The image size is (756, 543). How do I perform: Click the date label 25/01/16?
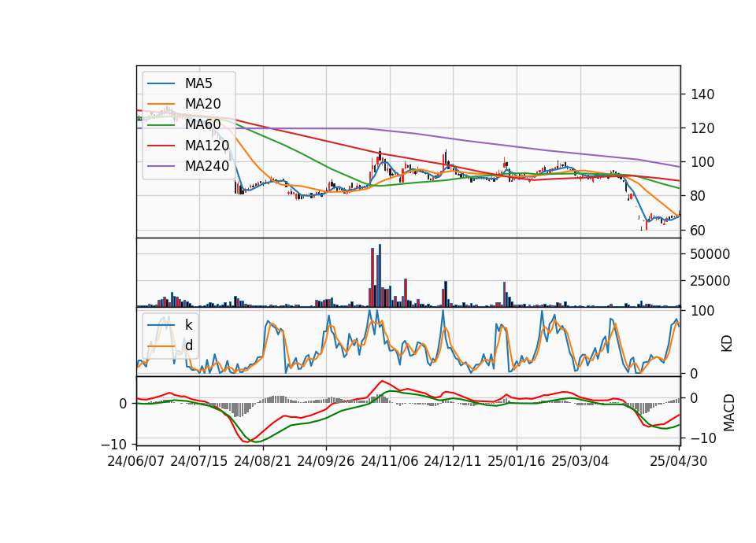pos(517,461)
